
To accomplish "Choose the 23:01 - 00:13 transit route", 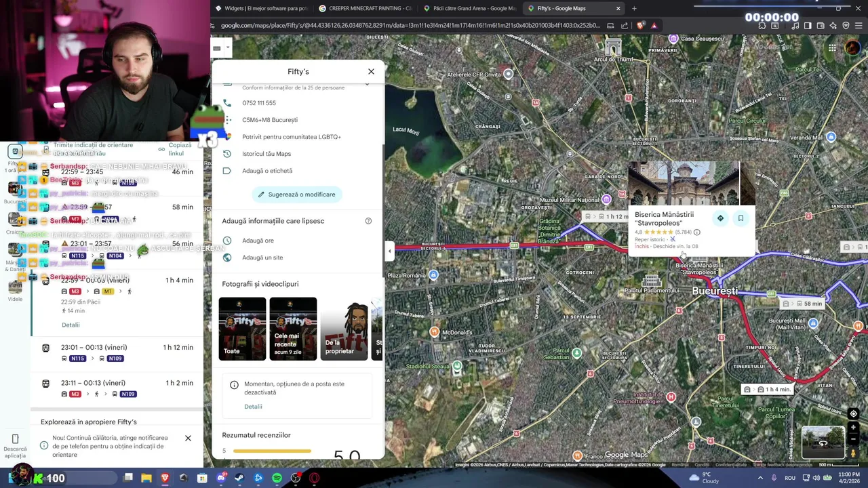I will pyautogui.click(x=117, y=352).
